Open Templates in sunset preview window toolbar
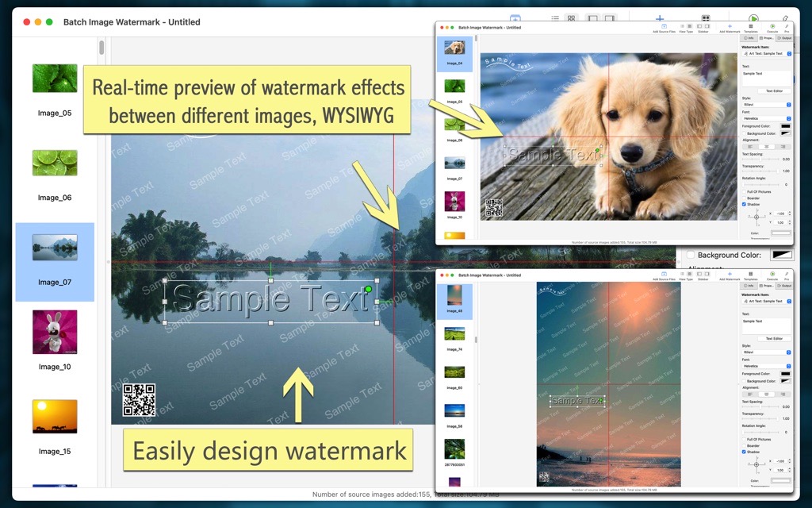This screenshot has height=508, width=812. click(751, 274)
